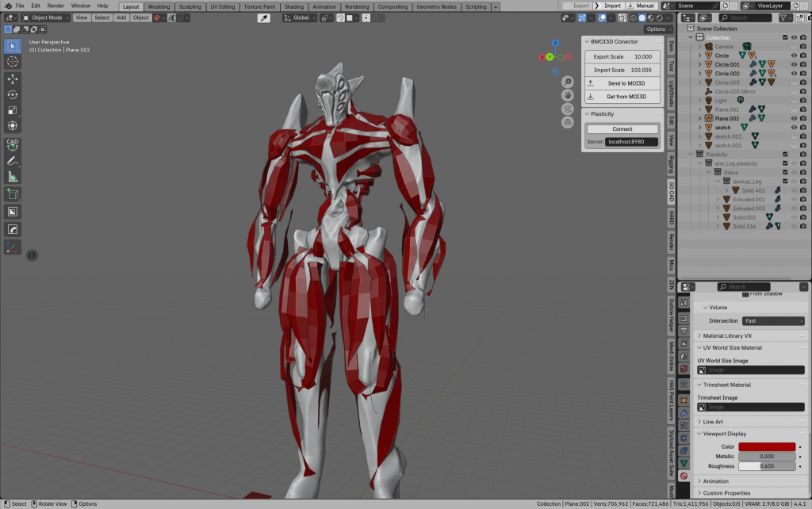Open the Intersection Fast dropdown

point(773,321)
